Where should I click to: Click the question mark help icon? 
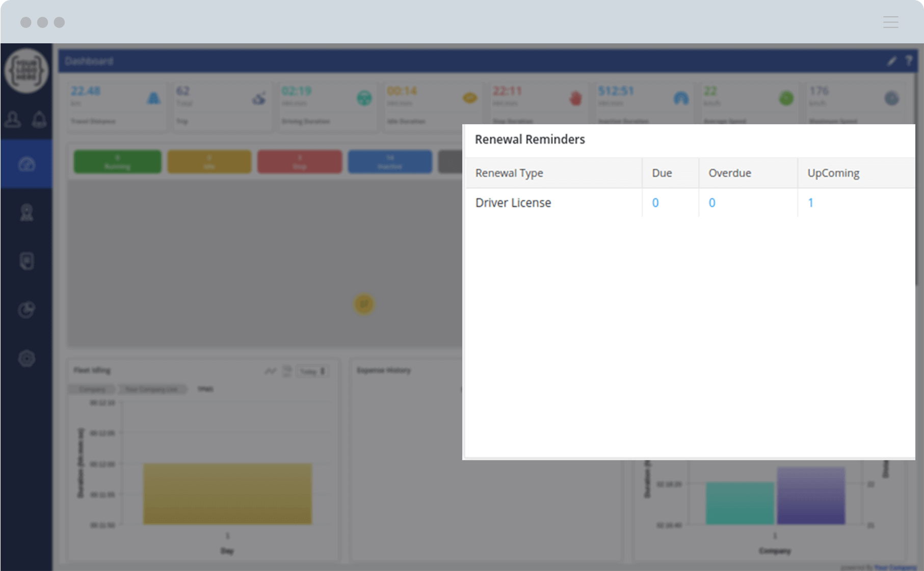(x=909, y=61)
